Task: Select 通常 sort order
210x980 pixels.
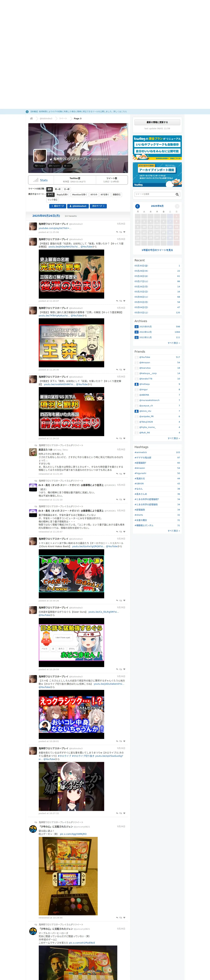Action: pyautogui.click(x=50, y=189)
